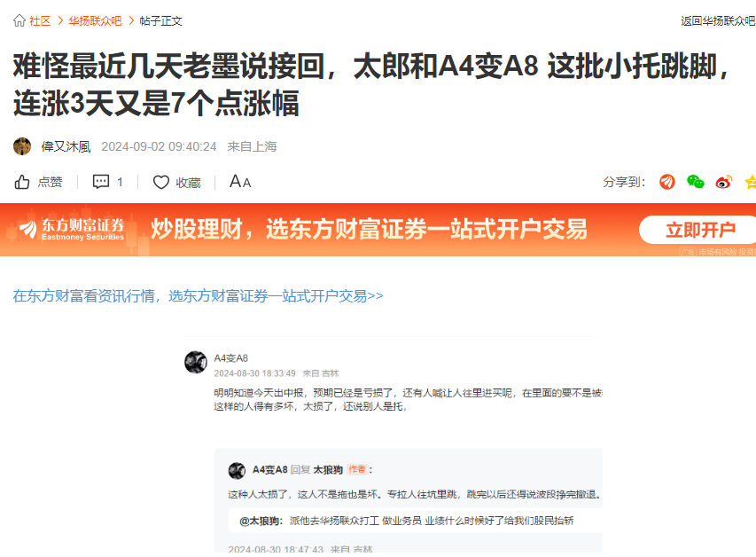The image size is (756, 557).
Task: Share post to Weibo
Action: coord(724,182)
